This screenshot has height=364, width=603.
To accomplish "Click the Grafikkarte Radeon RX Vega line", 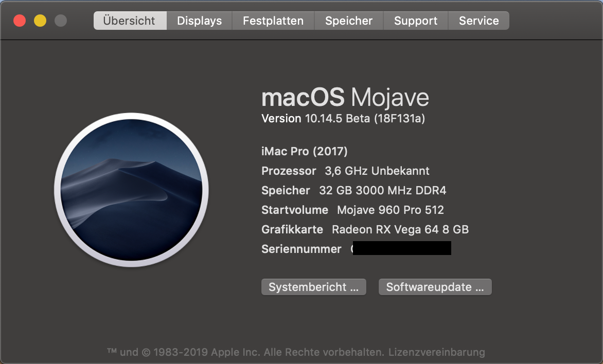I will click(x=365, y=229).
